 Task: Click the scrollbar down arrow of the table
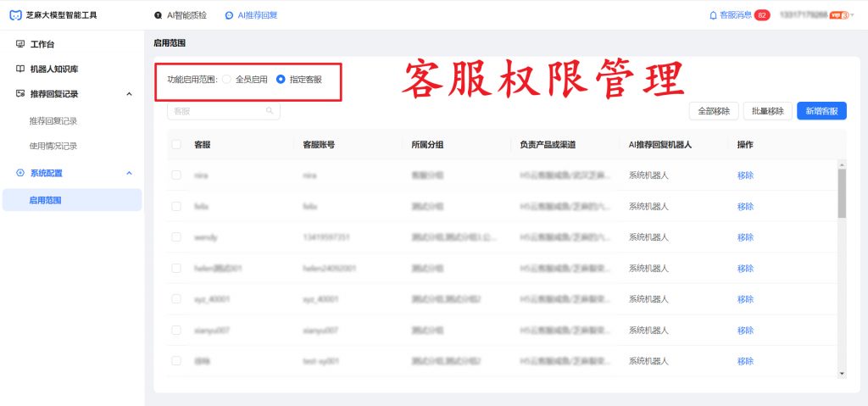click(842, 374)
